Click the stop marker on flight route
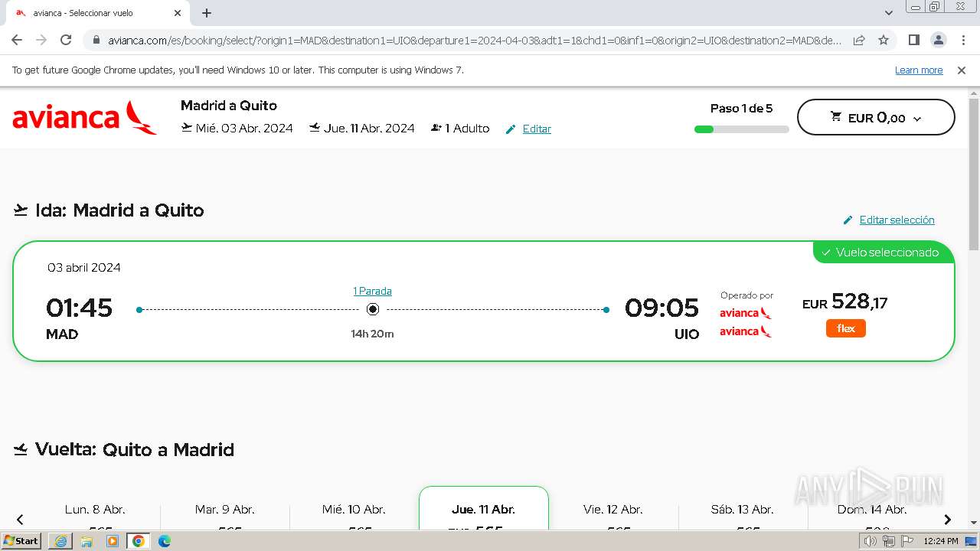The width and height of the screenshot is (980, 551). pyautogui.click(x=373, y=309)
